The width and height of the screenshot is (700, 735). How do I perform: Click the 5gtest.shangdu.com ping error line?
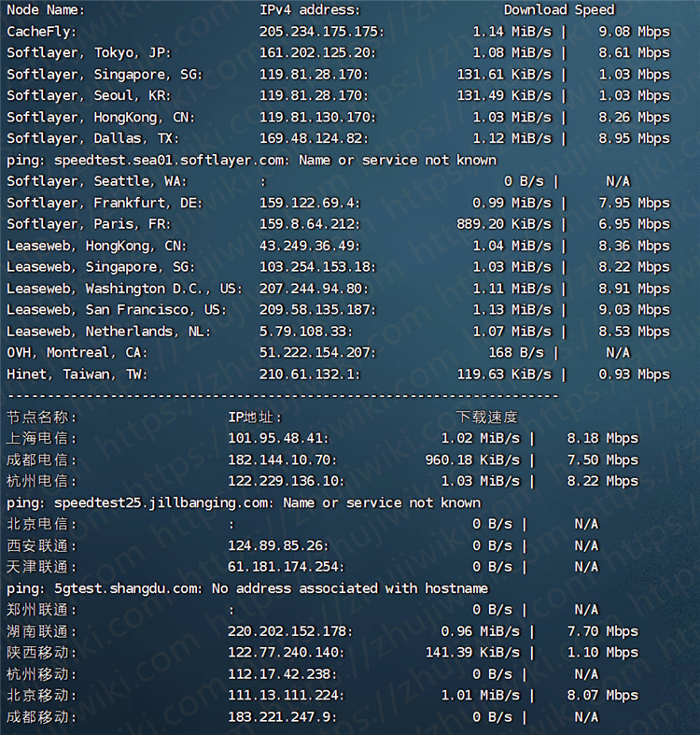pyautogui.click(x=247, y=588)
